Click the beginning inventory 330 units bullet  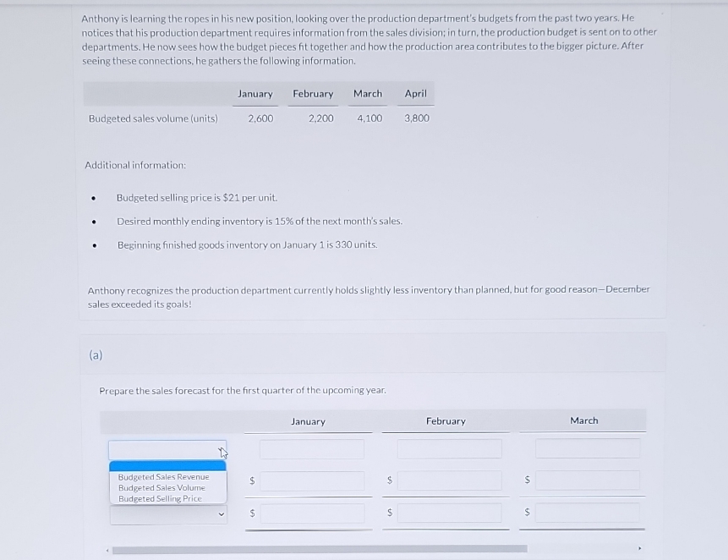tap(247, 244)
